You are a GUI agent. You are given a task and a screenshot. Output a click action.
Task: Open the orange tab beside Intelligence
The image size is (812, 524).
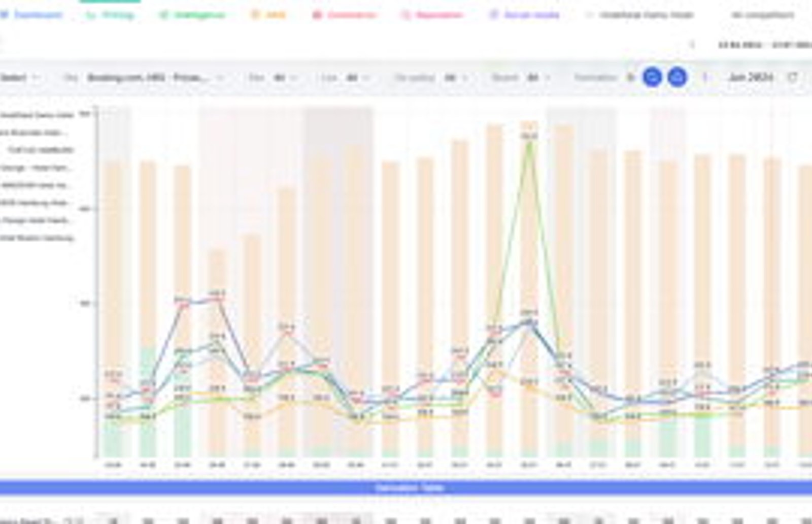268,15
